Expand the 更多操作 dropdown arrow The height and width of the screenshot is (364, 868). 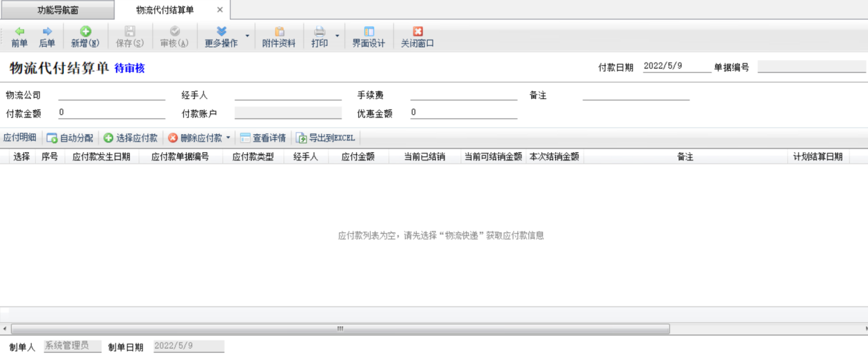(x=247, y=36)
